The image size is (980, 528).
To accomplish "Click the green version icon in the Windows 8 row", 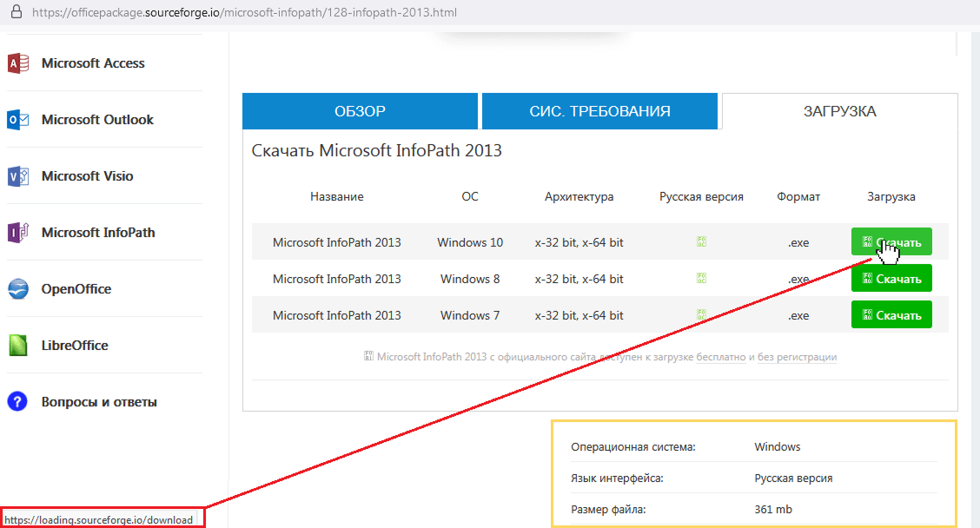I will 700,278.
